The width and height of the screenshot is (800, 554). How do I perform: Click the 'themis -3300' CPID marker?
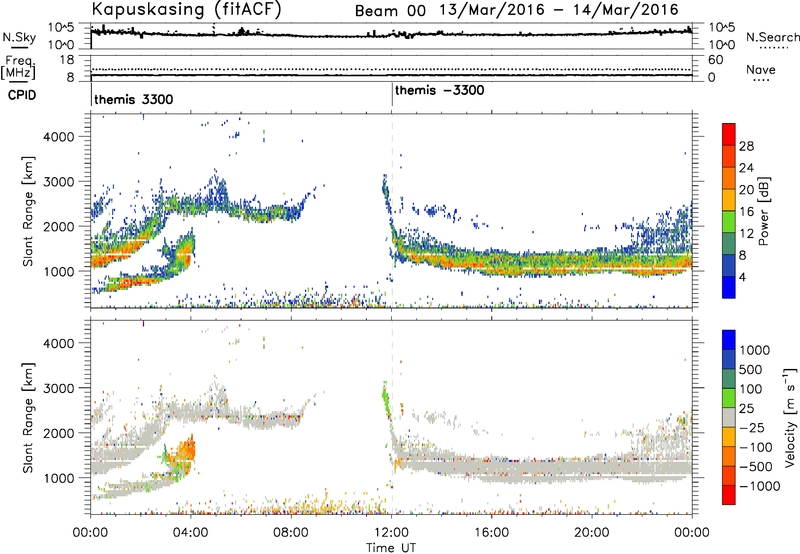point(439,91)
